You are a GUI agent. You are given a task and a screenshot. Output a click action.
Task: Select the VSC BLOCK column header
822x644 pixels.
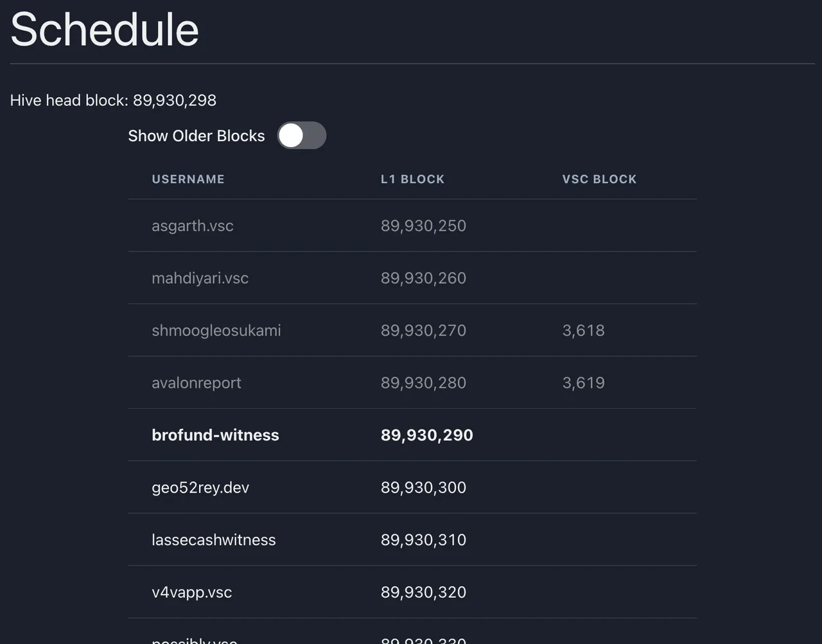click(599, 179)
